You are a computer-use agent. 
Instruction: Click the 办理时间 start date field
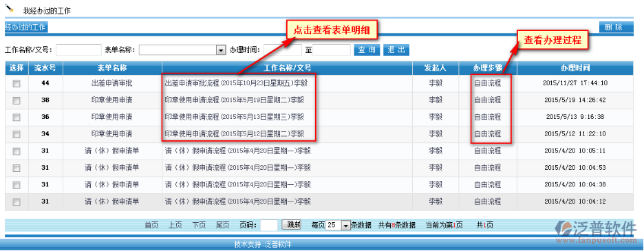pos(283,50)
